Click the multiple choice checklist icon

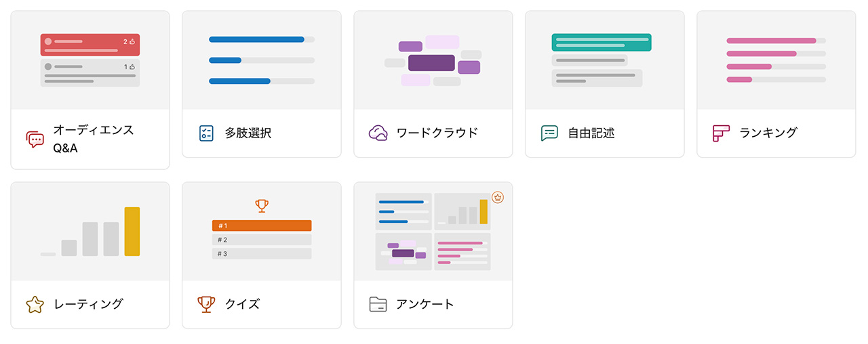207,133
